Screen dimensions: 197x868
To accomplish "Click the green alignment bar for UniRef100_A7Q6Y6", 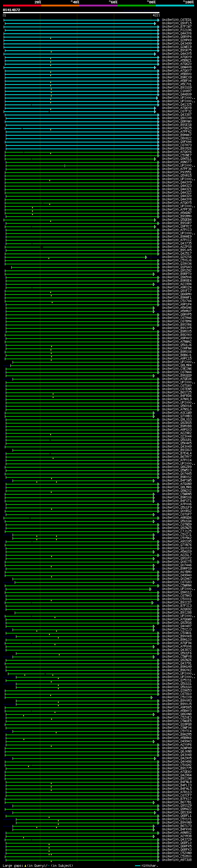I will click(x=82, y=152).
